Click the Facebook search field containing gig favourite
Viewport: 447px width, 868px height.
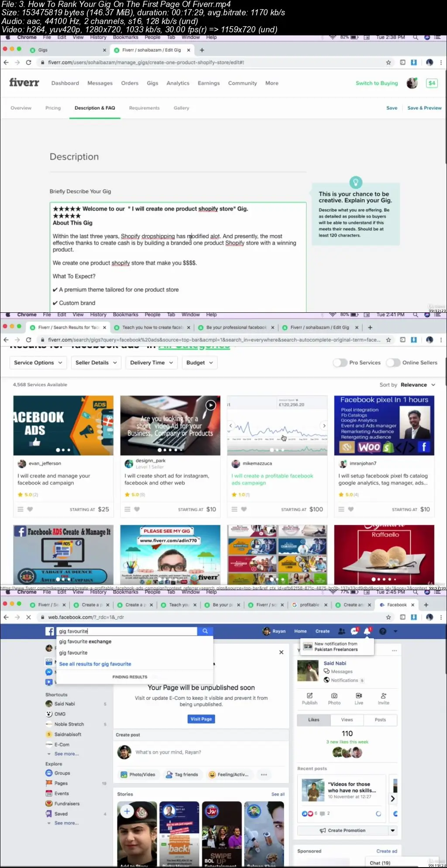[x=127, y=631]
